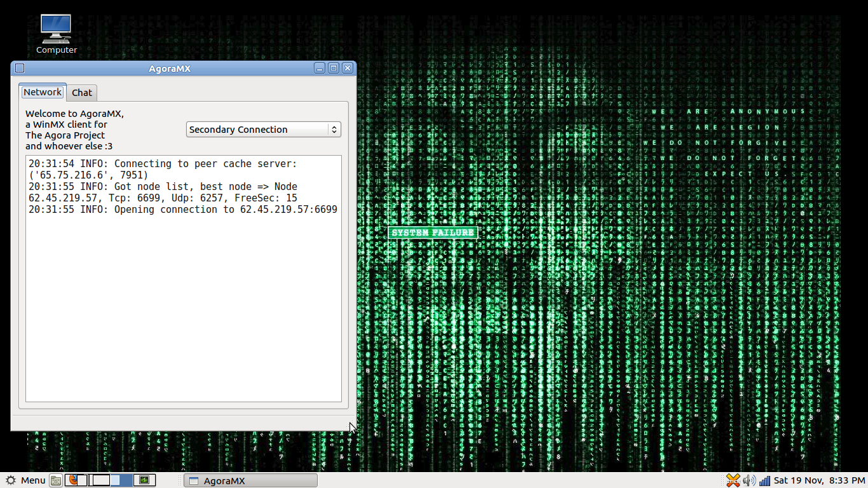Click the SYSTEM FAILURE label on wallpaper
Screen dimensions: 868x488
coord(433,233)
